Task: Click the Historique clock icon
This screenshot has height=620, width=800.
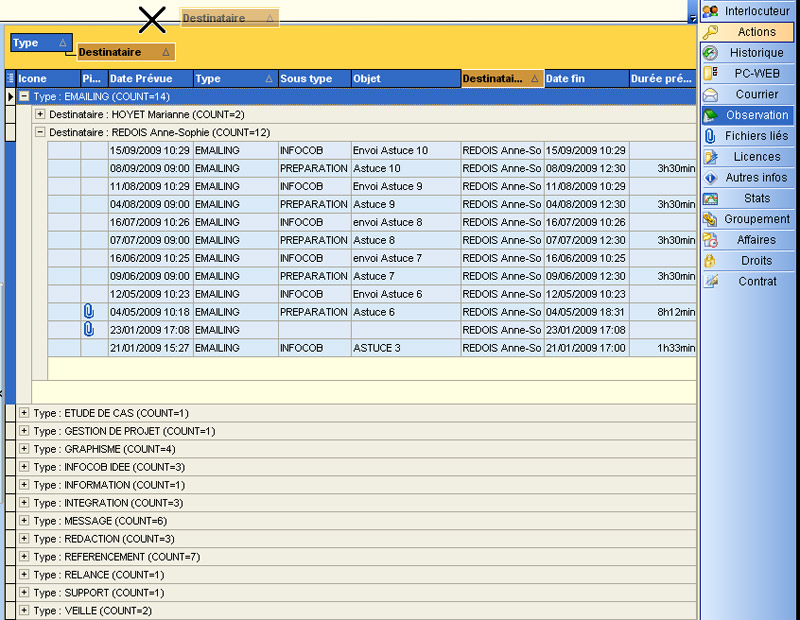Action: pos(711,53)
